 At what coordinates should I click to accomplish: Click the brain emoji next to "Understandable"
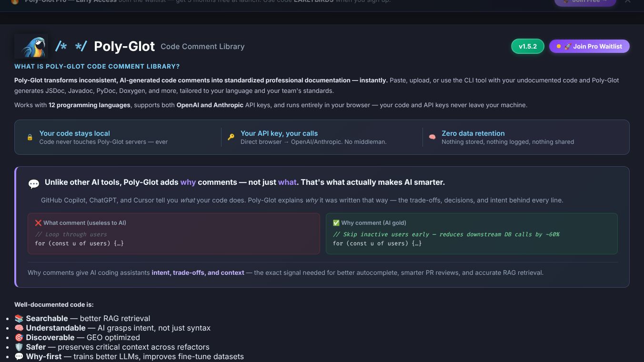(x=19, y=328)
